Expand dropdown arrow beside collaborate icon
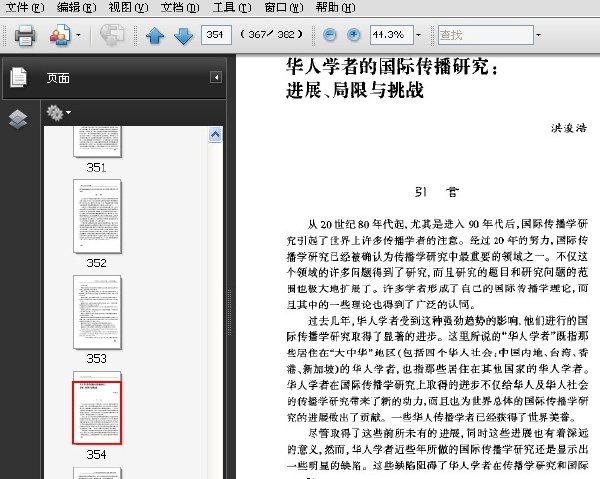 point(78,35)
